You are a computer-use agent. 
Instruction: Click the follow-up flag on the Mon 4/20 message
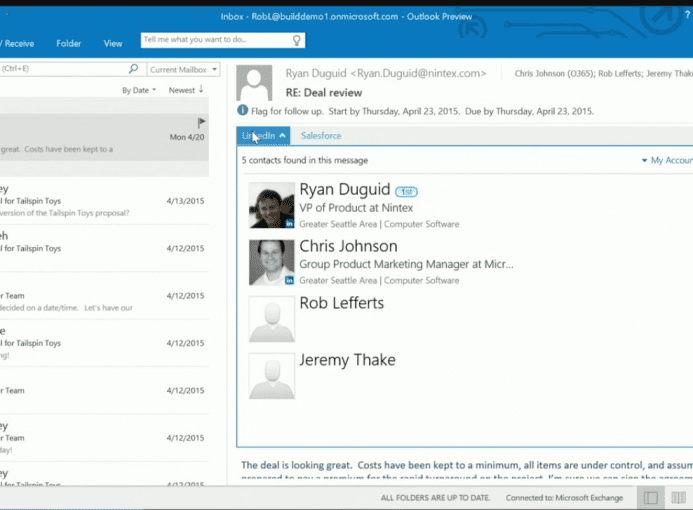click(x=201, y=122)
